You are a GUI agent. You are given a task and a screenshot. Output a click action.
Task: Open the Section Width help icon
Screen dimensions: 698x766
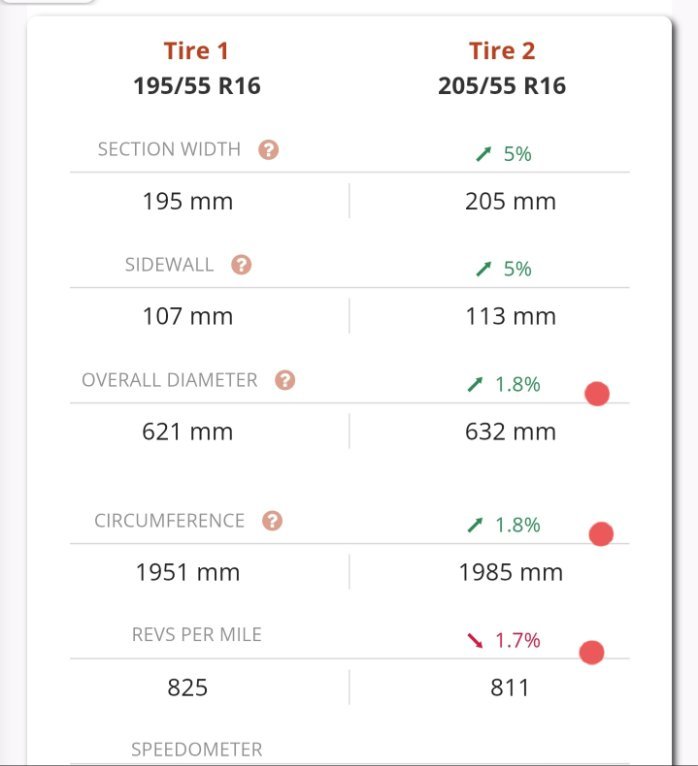(268, 150)
